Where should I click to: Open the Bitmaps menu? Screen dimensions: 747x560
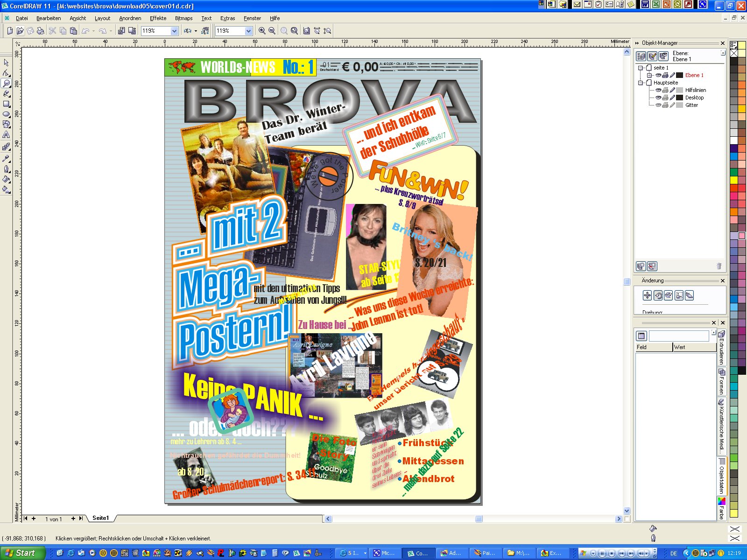point(183,18)
